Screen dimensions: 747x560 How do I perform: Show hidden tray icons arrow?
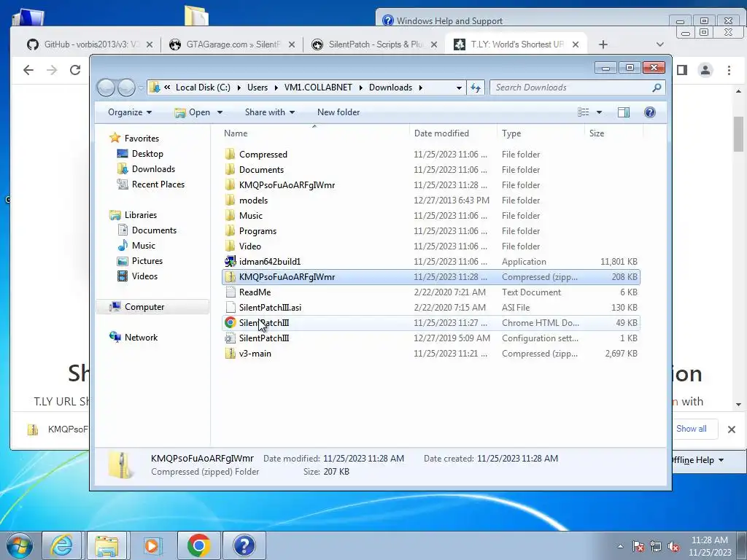(x=620, y=547)
